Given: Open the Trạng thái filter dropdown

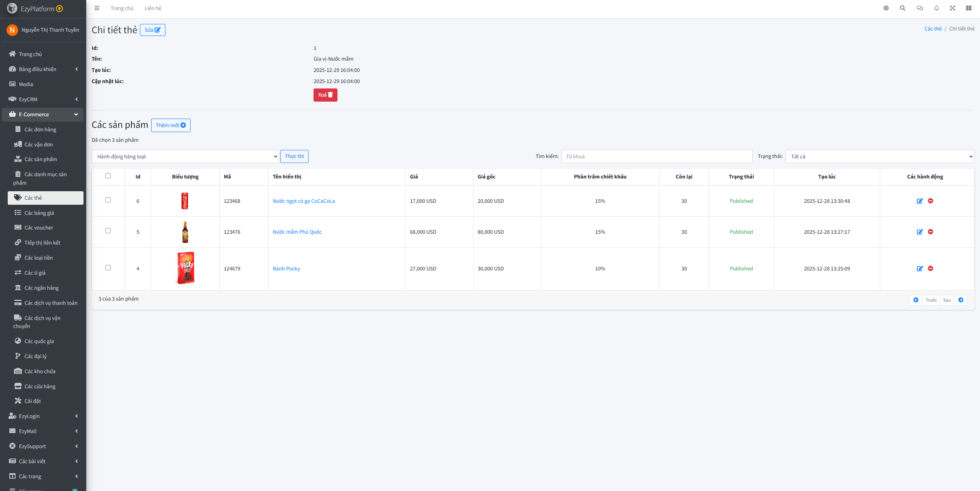Looking at the screenshot, I should point(879,156).
